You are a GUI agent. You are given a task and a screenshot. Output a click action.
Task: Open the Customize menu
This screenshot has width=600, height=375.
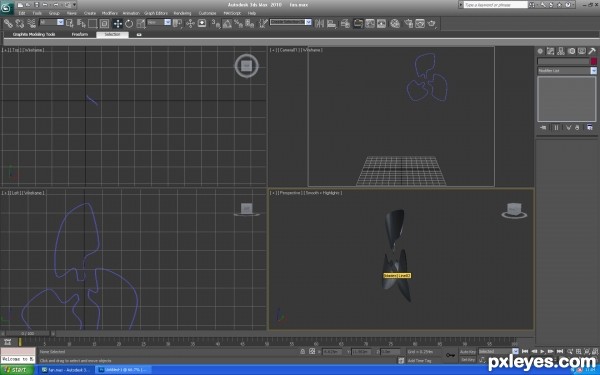tap(207, 13)
